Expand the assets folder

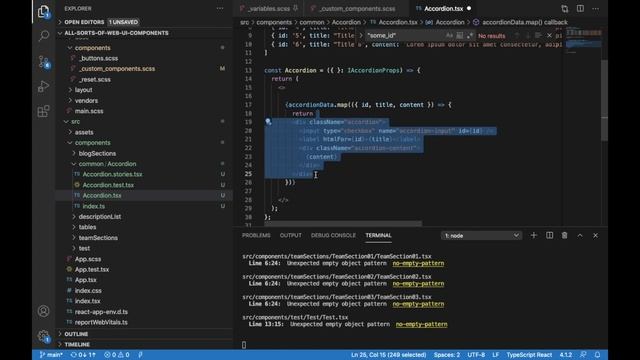(x=84, y=132)
